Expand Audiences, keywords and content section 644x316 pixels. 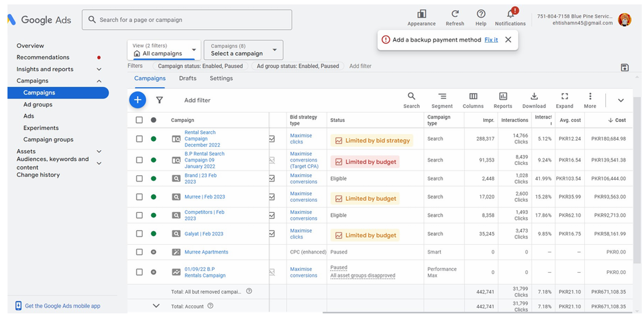pos(99,163)
